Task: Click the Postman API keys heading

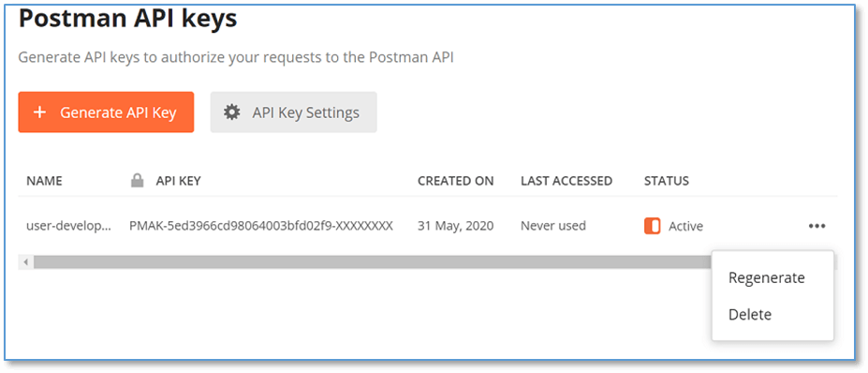Action: 128,19
